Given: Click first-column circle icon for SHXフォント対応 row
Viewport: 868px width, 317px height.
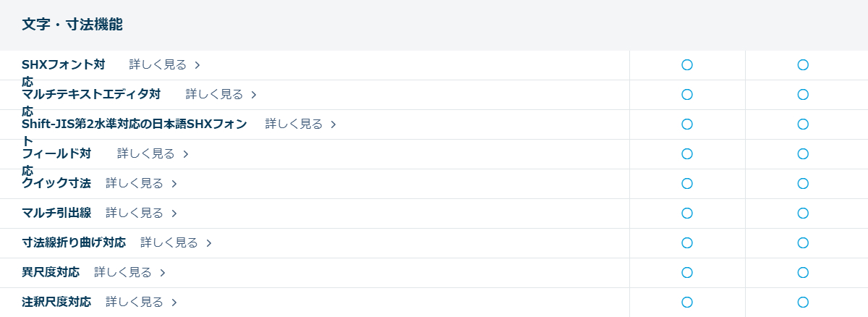Looking at the screenshot, I should coord(687,65).
